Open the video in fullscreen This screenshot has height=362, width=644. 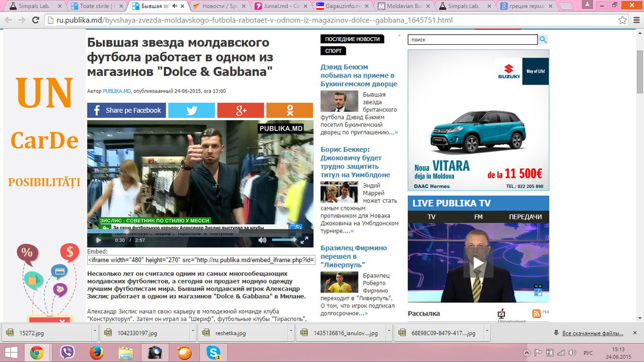coord(304,240)
